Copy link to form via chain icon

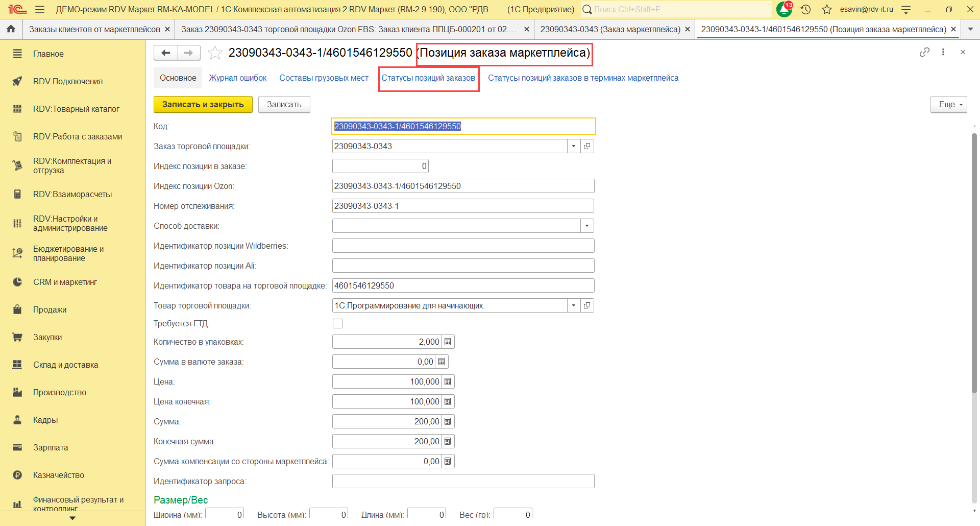click(924, 52)
